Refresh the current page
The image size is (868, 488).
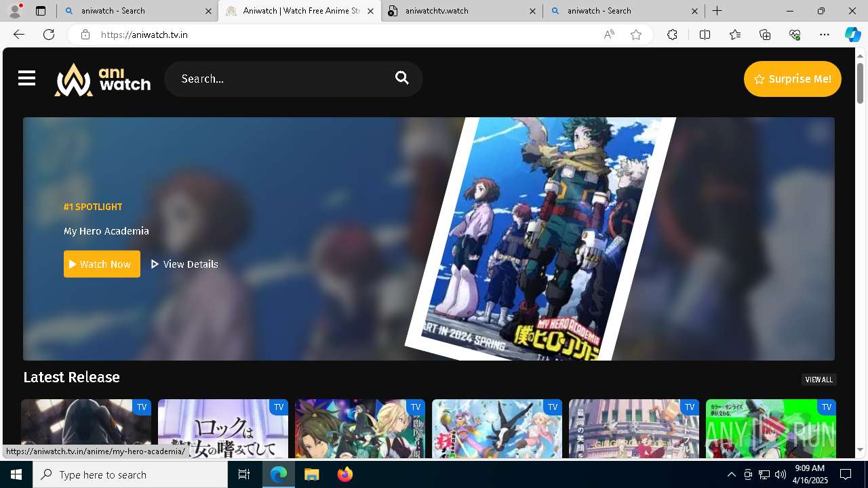(49, 35)
